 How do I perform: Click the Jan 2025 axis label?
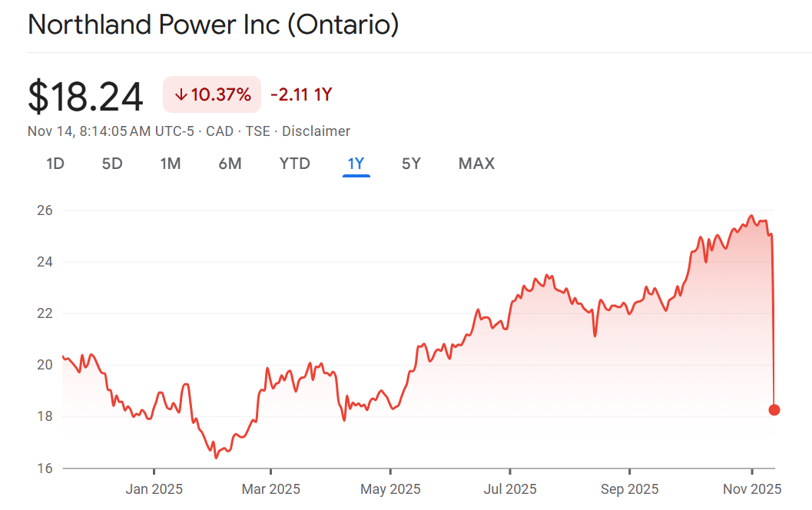point(154,488)
